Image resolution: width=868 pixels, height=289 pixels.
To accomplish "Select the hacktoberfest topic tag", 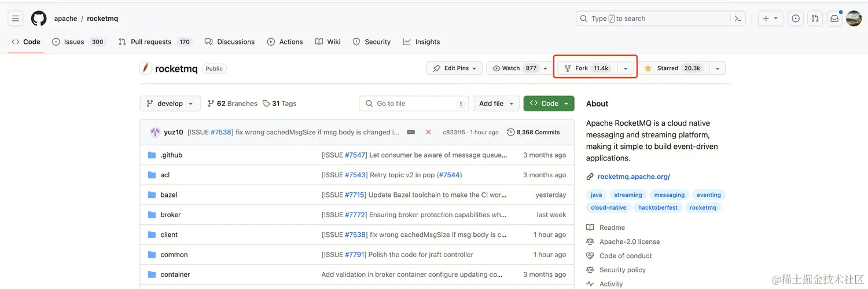I will point(658,207).
